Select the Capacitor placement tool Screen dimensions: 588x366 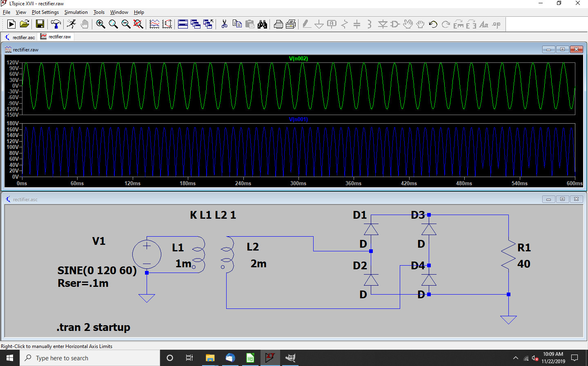356,24
